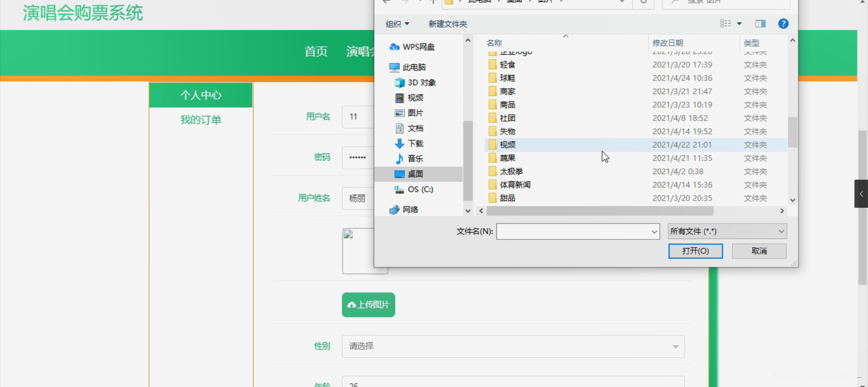Click the folder icon for 体育新闻
This screenshot has height=387, width=868.
coord(493,185)
